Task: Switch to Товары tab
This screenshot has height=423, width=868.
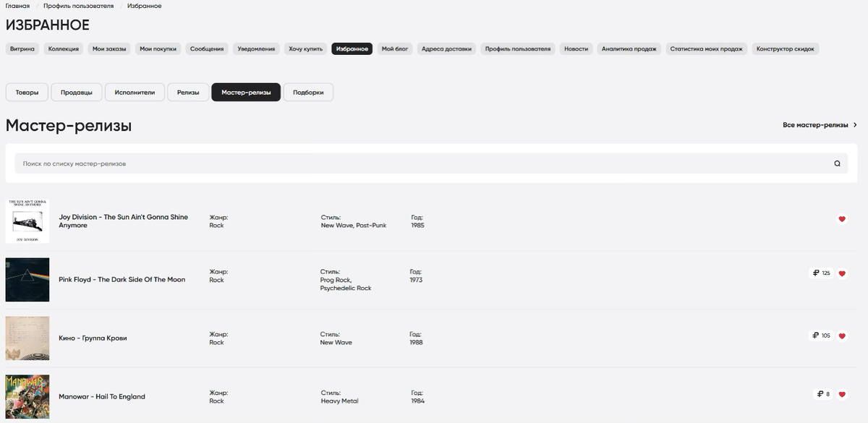Action: [27, 93]
